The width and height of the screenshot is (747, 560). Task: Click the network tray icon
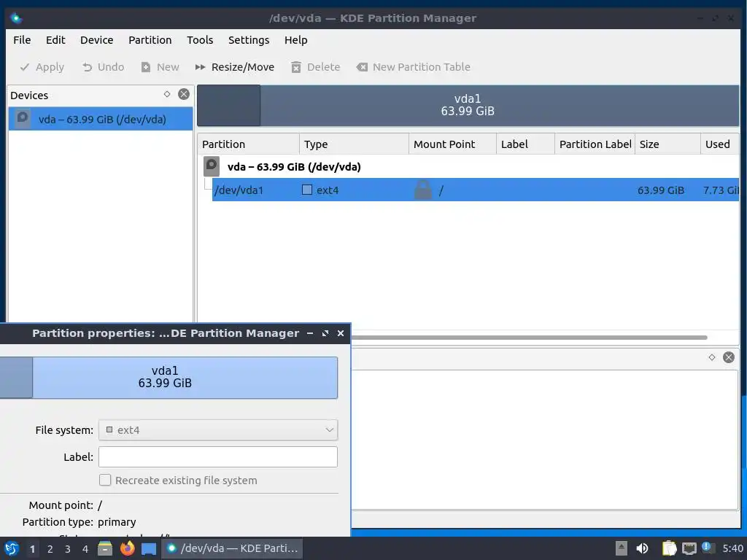tap(689, 548)
